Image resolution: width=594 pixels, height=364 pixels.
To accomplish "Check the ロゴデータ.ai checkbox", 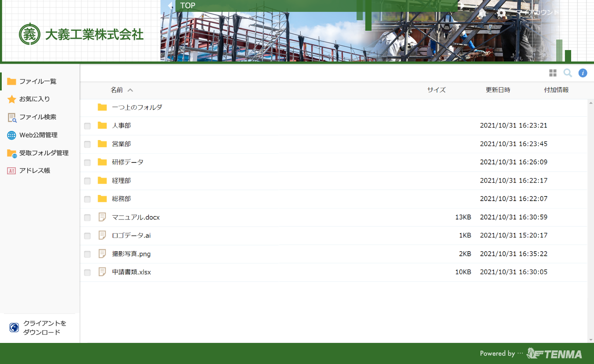I will [87, 236].
